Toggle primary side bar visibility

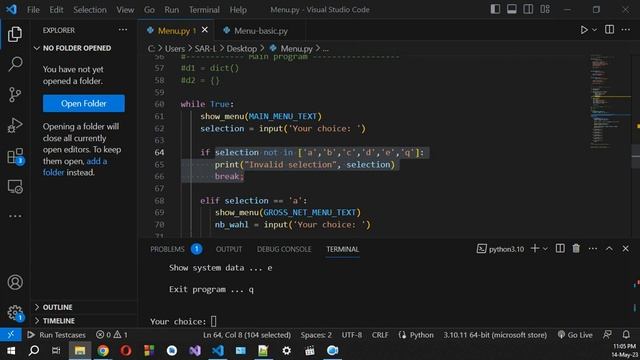[x=495, y=9]
